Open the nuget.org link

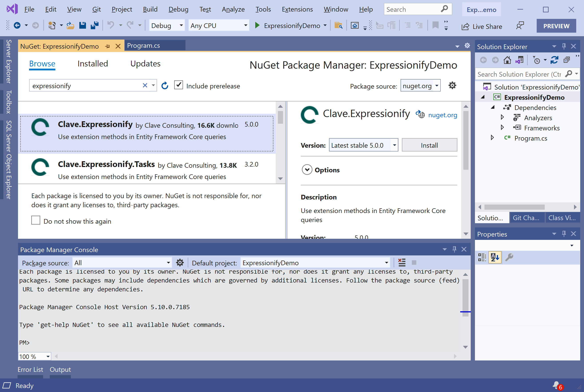[442, 115]
